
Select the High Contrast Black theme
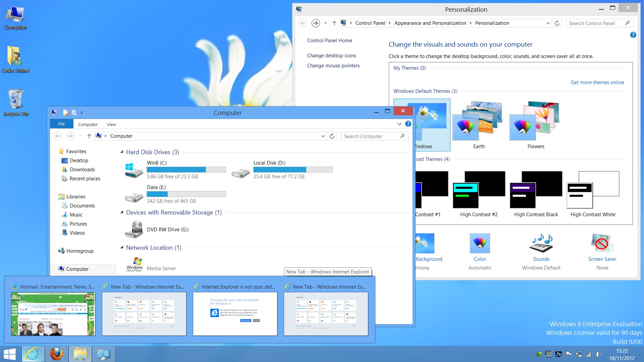point(536,194)
